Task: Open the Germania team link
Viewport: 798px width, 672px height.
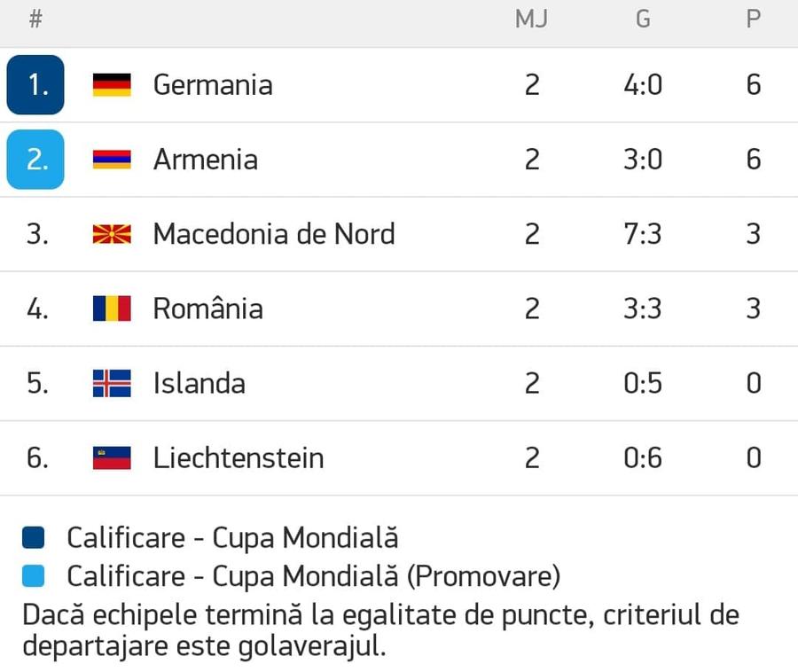Action: [x=213, y=85]
